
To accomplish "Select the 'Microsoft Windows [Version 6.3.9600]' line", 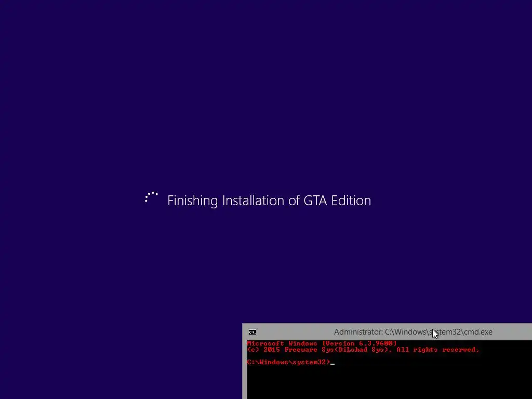I will [x=322, y=343].
